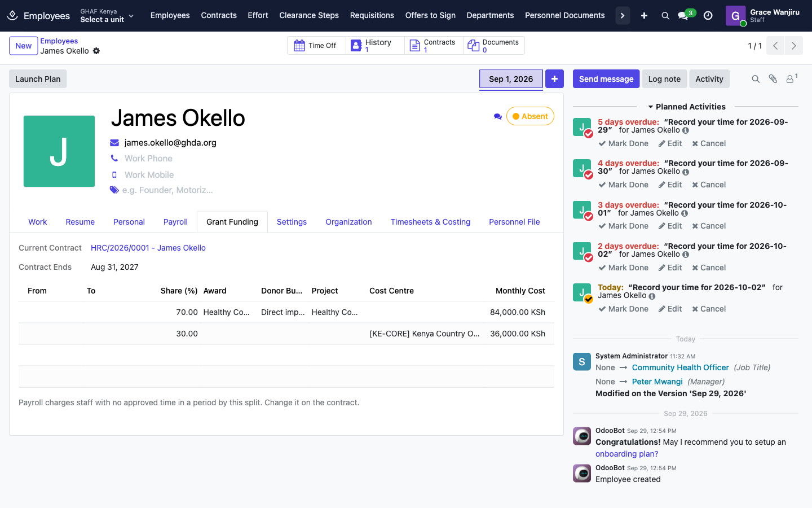Switch to the Resume tab
The image size is (812, 508).
pyautogui.click(x=80, y=222)
